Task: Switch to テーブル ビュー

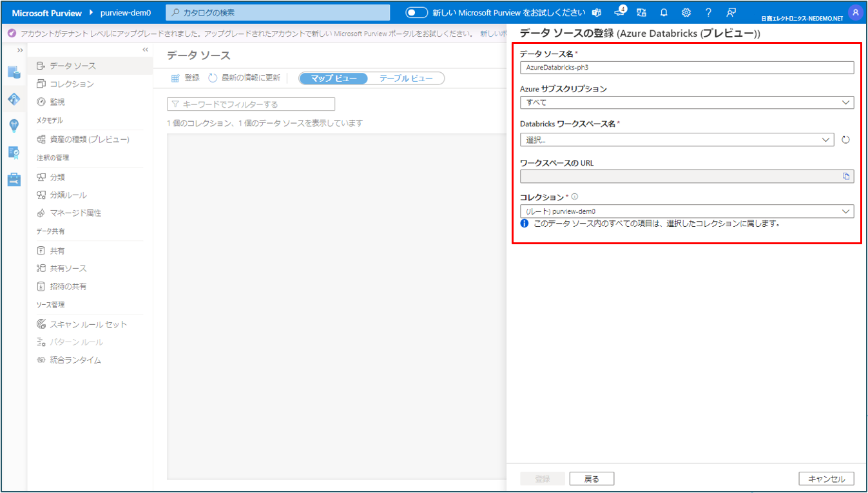Action: 406,78
